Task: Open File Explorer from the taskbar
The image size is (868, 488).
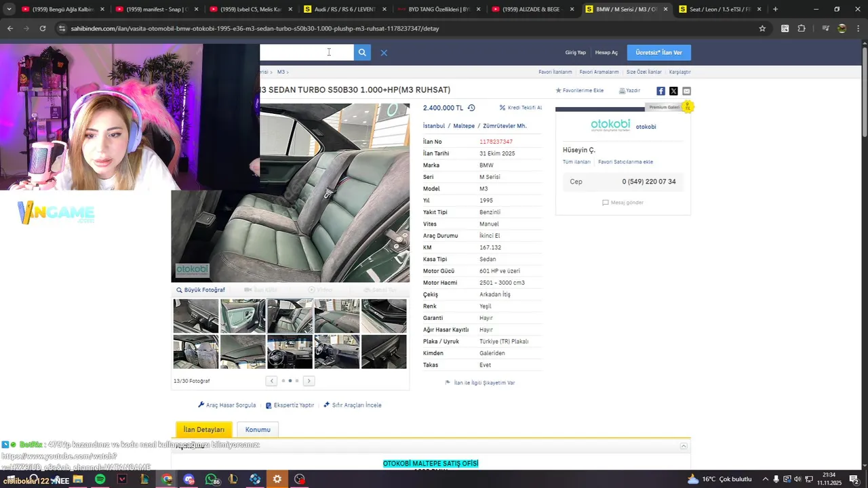Action: 78,479
